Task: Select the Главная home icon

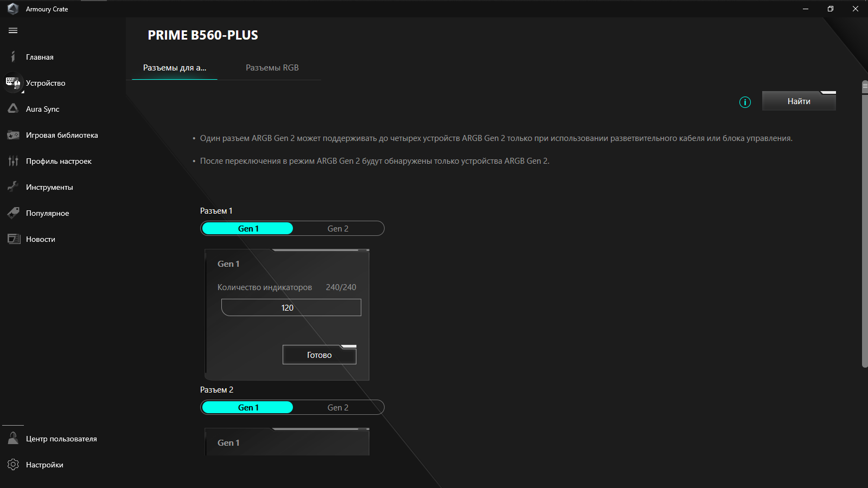Action: (x=13, y=57)
